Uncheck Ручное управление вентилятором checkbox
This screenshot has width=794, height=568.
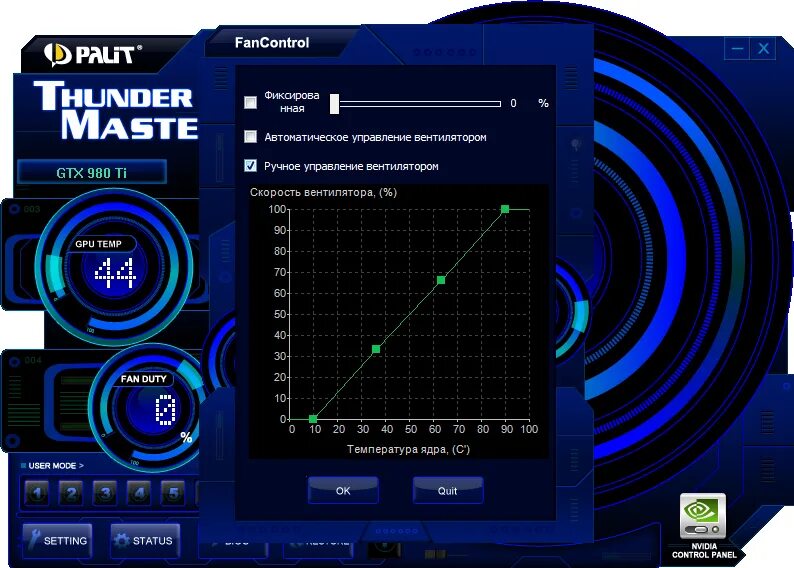pos(250,166)
